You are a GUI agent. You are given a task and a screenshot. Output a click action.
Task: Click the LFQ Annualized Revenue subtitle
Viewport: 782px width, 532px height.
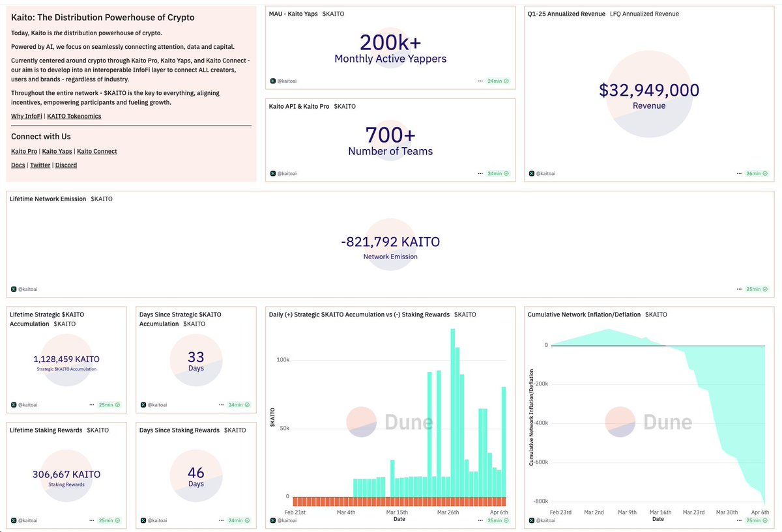coord(644,14)
